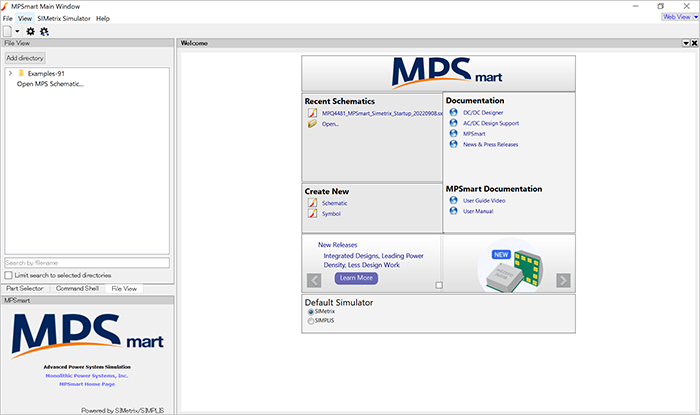Switch to the Command Shell tab
700x415 pixels.
click(x=77, y=288)
